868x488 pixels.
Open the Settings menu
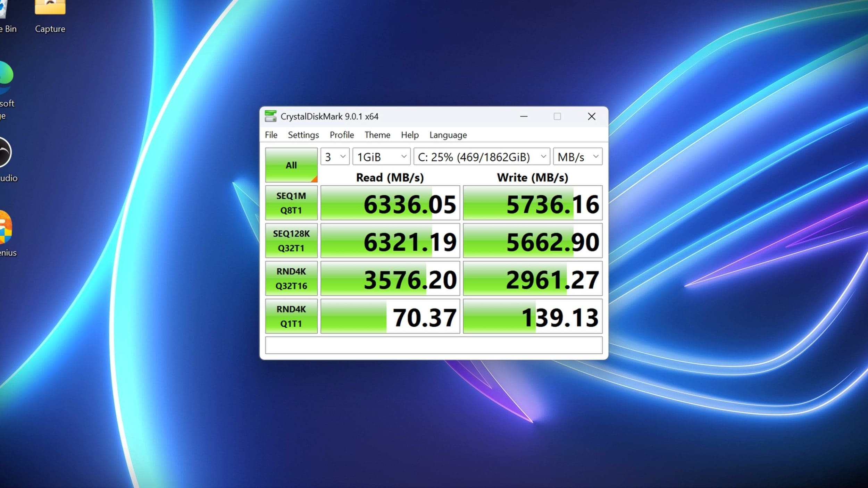pos(303,135)
